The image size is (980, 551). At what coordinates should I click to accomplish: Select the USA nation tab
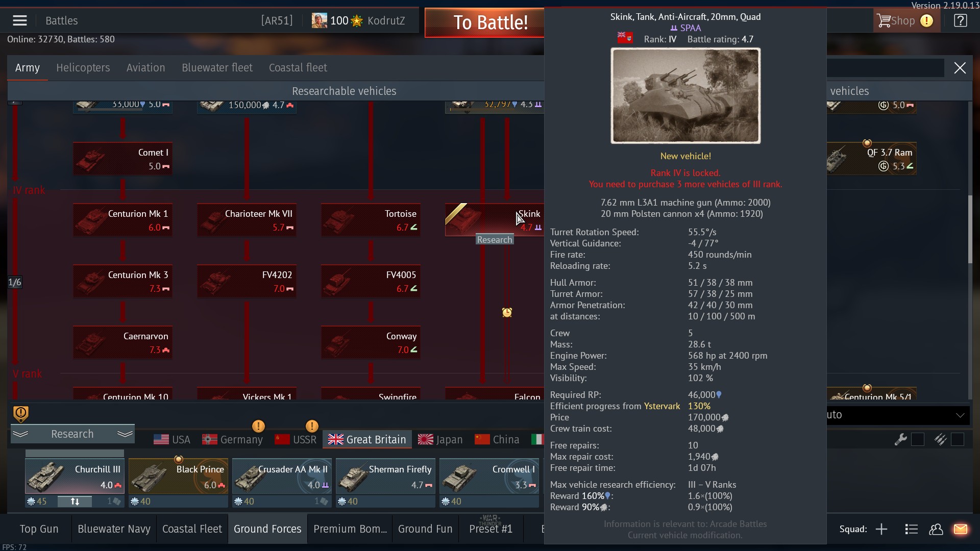pos(172,439)
